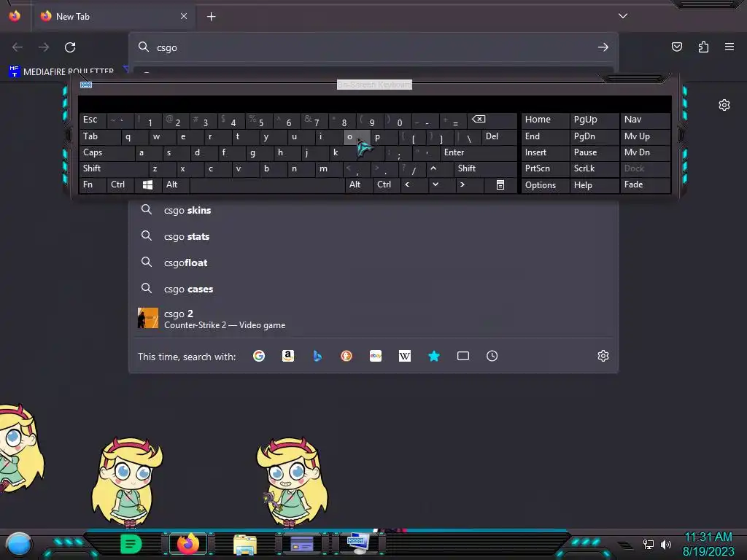Click the PrtScn key on the keyboard

[x=545, y=168]
